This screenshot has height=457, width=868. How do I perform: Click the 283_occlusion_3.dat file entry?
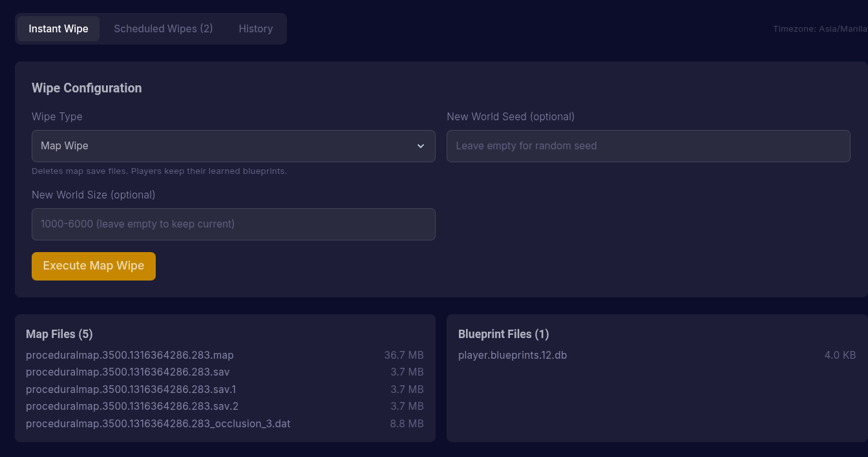pyautogui.click(x=158, y=424)
